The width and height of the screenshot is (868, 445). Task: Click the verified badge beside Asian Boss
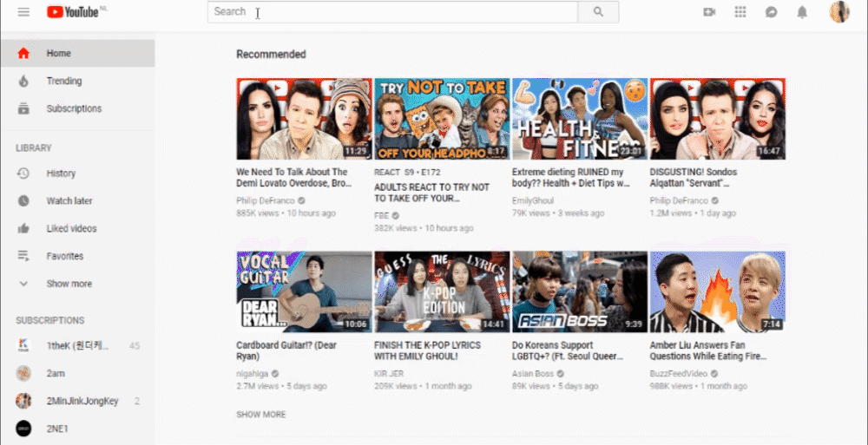coord(560,374)
